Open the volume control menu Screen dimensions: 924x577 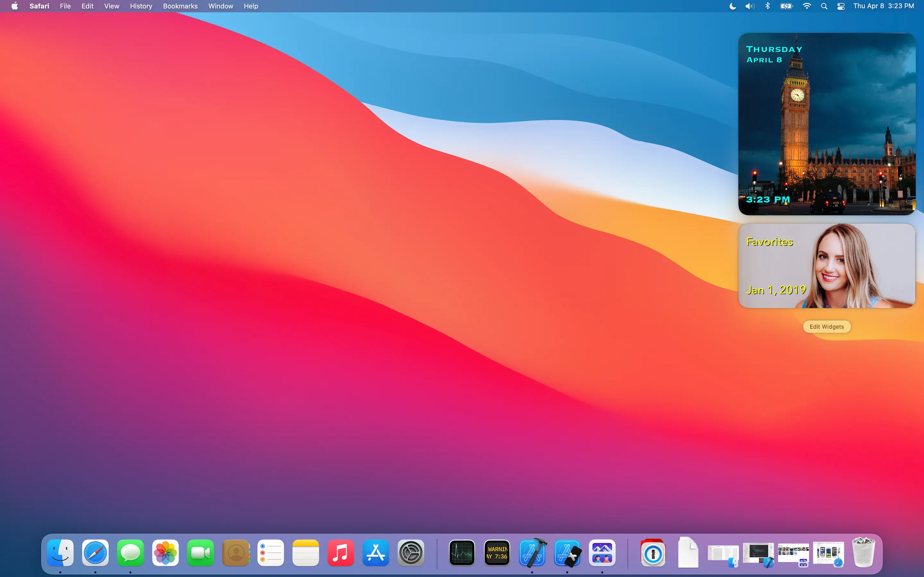coord(750,6)
